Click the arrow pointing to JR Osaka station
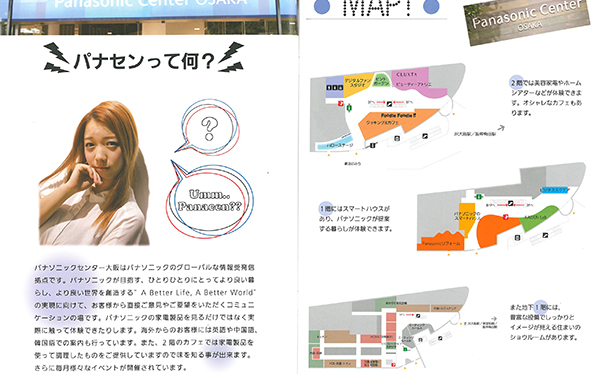The width and height of the screenshot is (600, 374). 501,128
